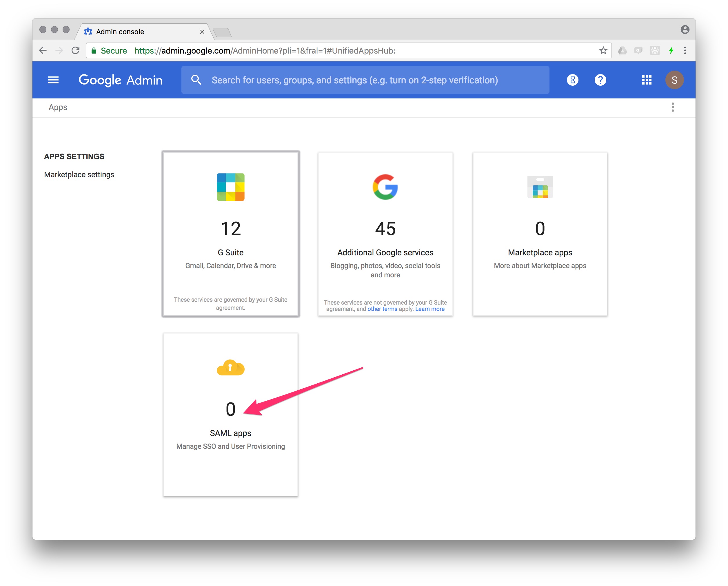Viewport: 728px width, 586px height.
Task: Reload the page
Action: click(75, 51)
